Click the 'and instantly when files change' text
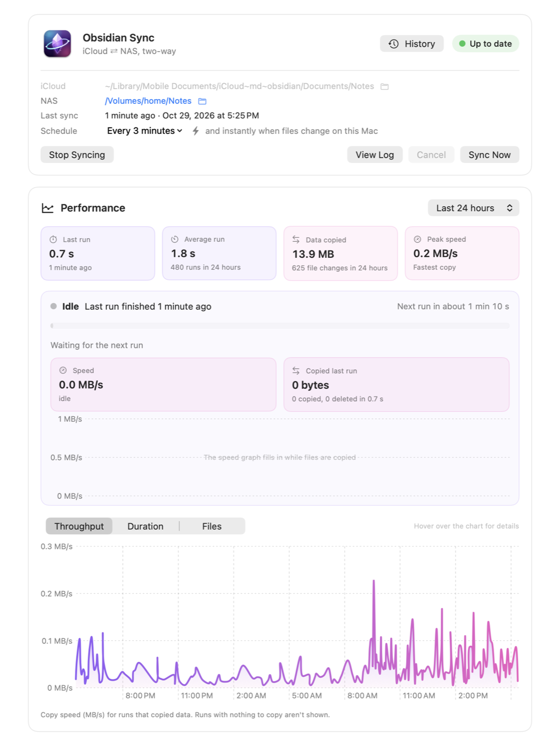Screen dimensions: 560x746 pyautogui.click(x=291, y=131)
